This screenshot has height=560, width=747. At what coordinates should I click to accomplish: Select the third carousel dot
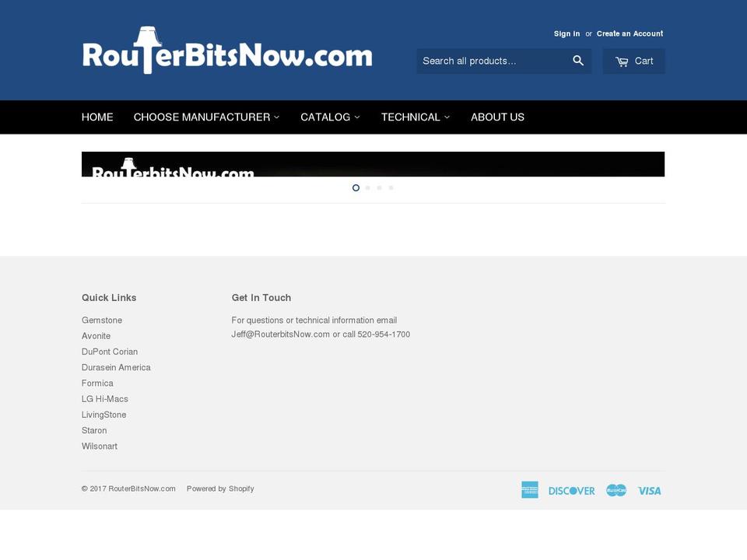pyautogui.click(x=379, y=187)
